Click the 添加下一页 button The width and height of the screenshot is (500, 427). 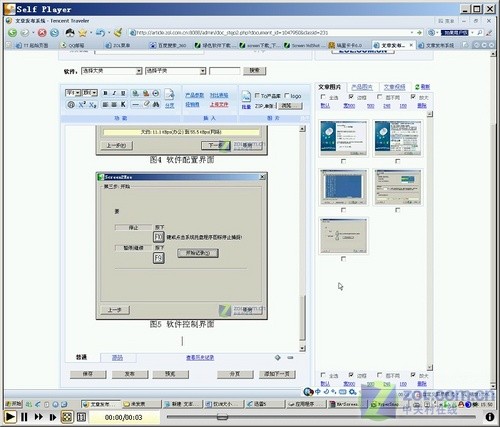point(277,374)
